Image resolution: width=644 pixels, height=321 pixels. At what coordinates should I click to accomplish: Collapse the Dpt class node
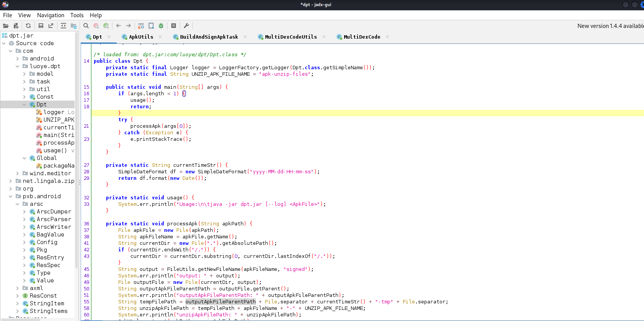tap(24, 104)
